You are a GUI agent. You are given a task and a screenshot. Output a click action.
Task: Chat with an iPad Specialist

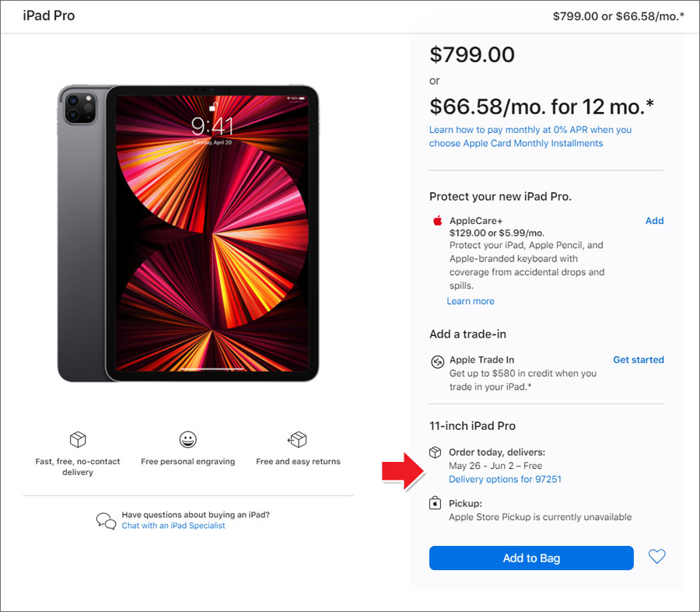pyautogui.click(x=173, y=526)
